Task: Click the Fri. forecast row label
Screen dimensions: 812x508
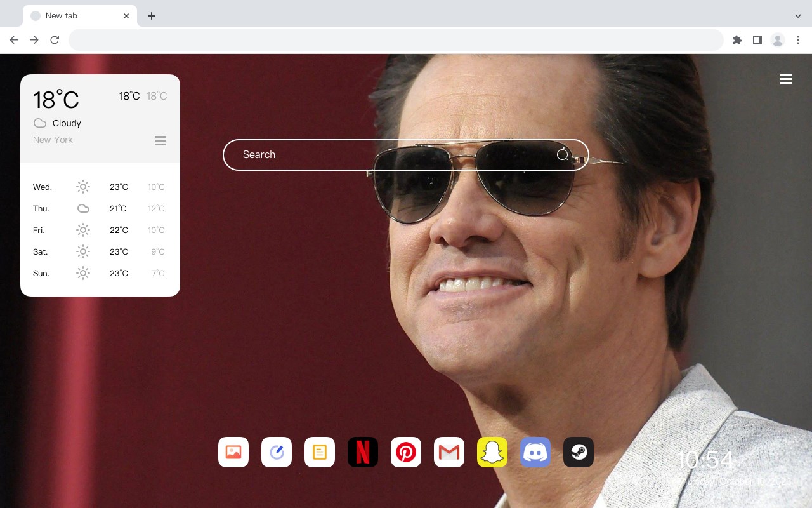Action: (39, 230)
